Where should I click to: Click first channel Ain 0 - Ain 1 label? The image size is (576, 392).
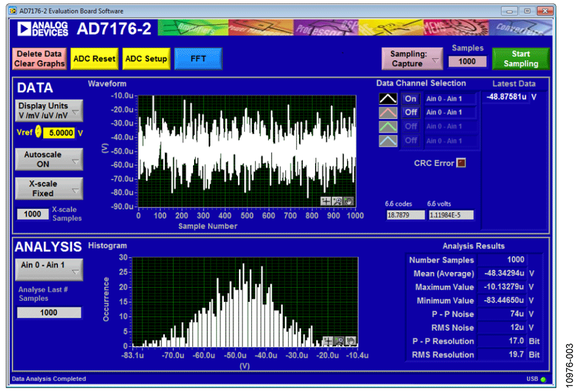click(449, 99)
